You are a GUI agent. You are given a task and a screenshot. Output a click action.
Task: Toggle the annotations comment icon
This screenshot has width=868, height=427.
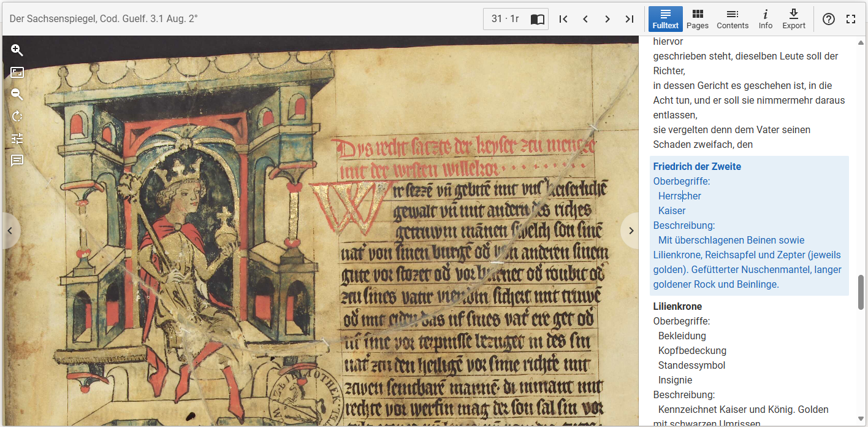point(17,161)
